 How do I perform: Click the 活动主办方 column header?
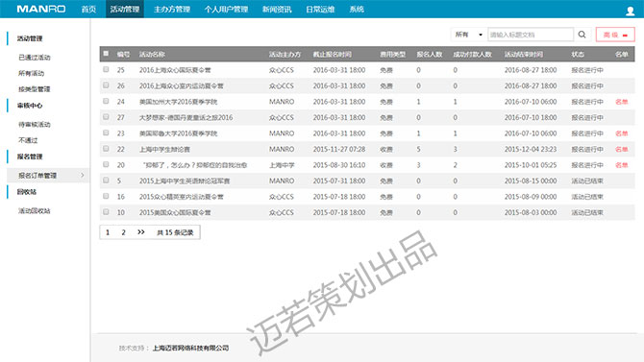tap(285, 54)
